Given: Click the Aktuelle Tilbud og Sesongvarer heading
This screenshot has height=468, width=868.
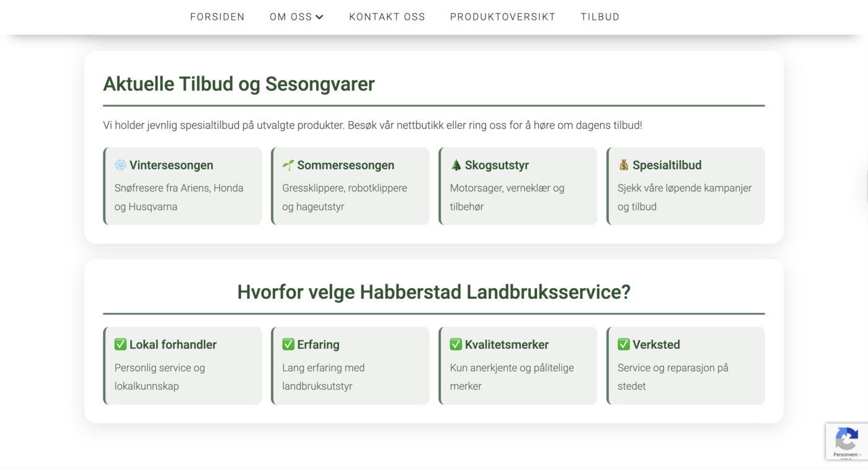Looking at the screenshot, I should click(239, 84).
